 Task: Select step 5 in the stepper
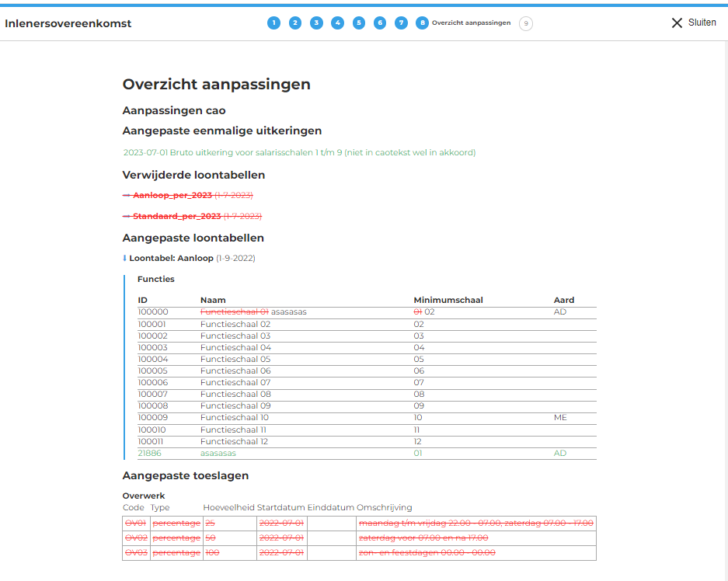pyautogui.click(x=359, y=23)
